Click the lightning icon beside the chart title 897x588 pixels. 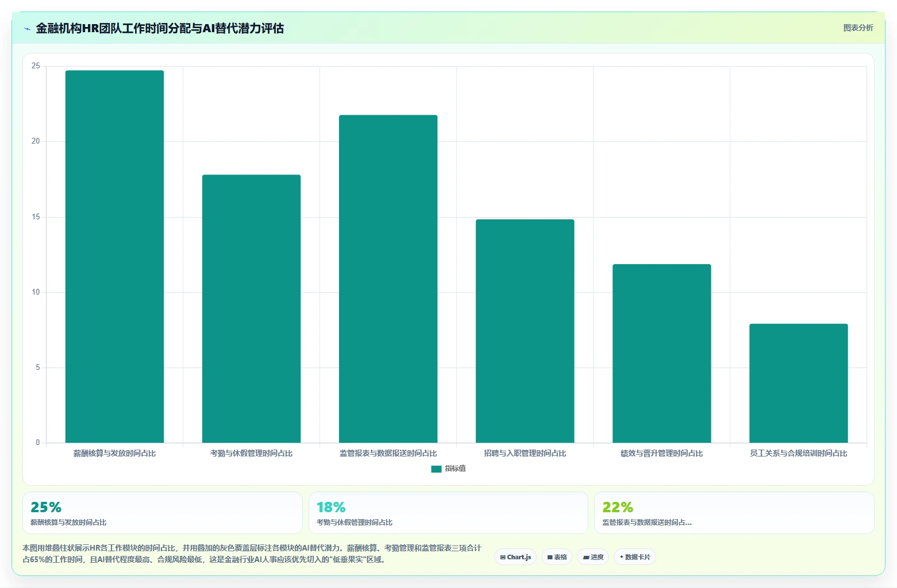click(27, 29)
